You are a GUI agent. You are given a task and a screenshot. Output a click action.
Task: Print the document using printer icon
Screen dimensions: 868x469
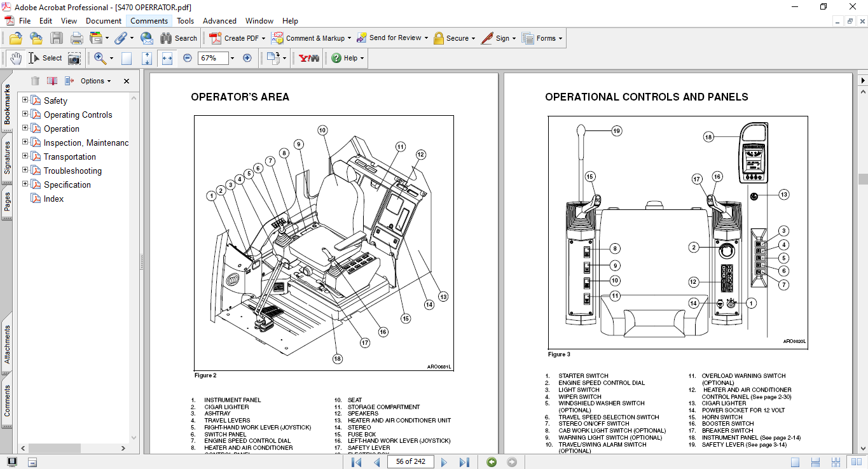coord(77,38)
